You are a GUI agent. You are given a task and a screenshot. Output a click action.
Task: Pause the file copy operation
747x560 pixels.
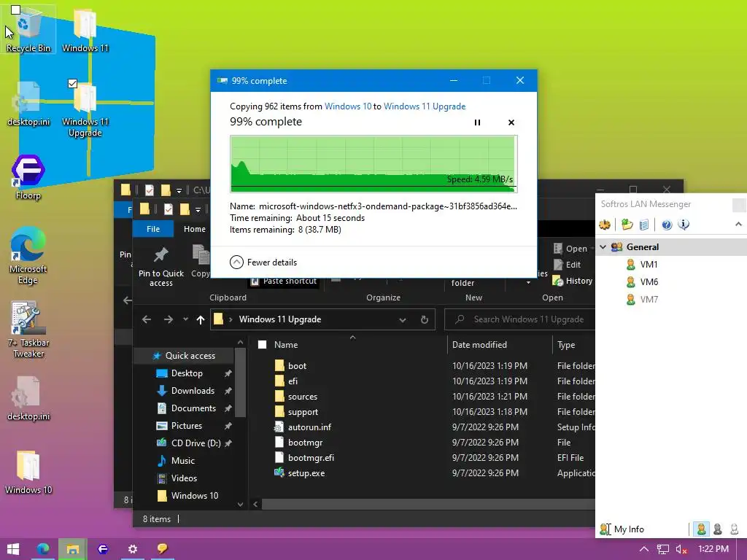[477, 122]
